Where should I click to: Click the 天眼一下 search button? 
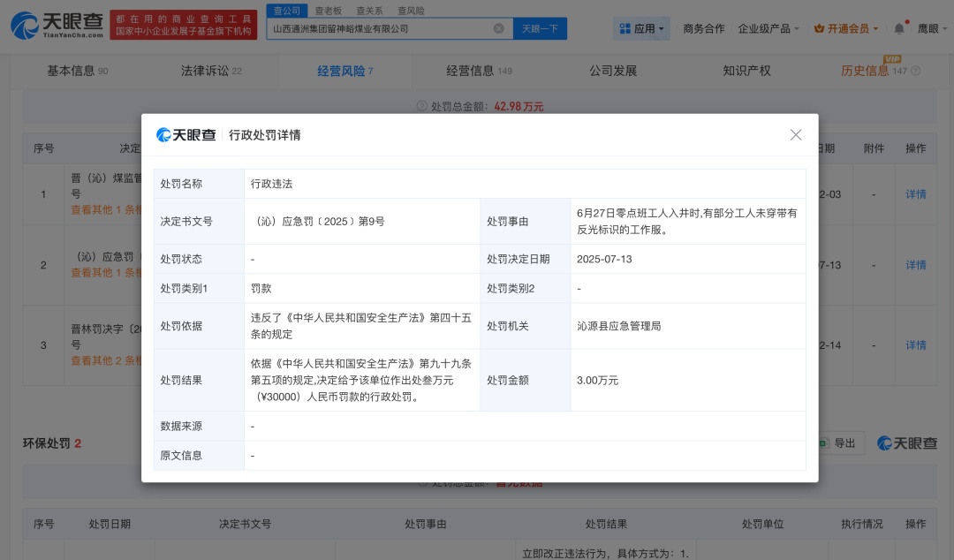point(540,28)
